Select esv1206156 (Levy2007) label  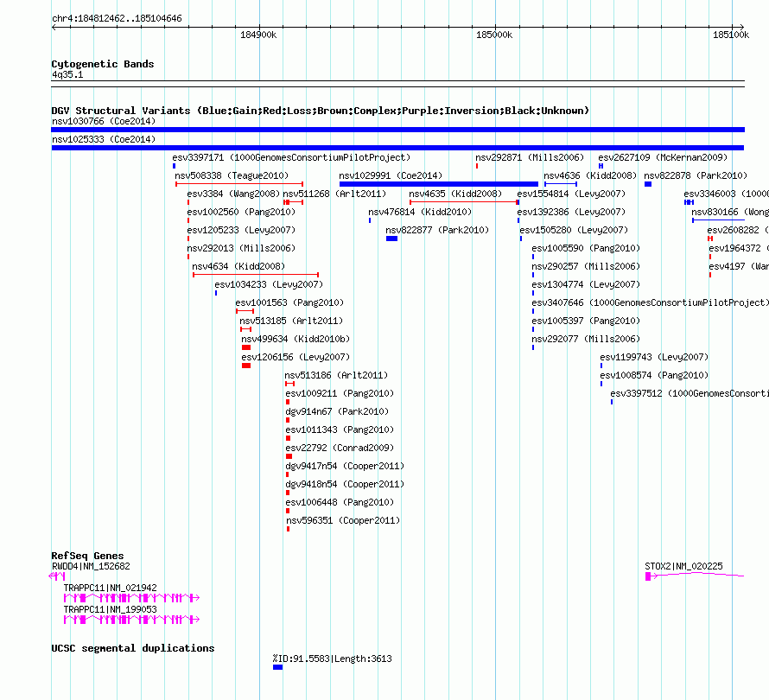(296, 357)
